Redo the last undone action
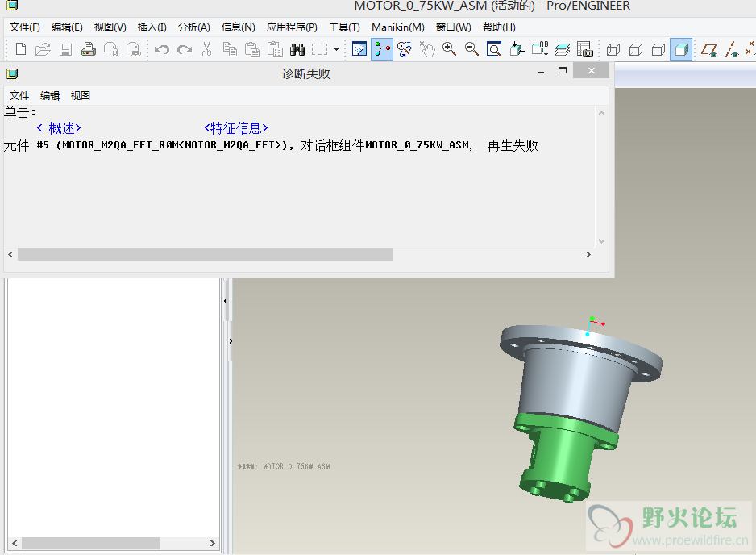The image size is (756, 555). (x=185, y=49)
